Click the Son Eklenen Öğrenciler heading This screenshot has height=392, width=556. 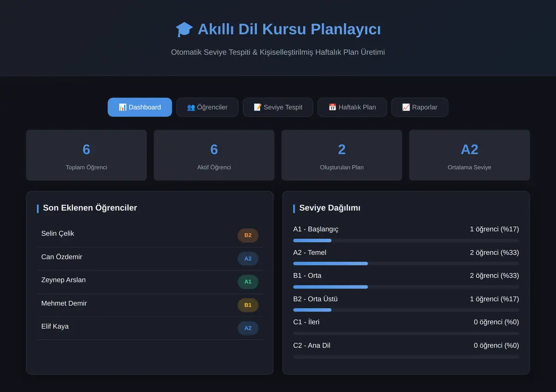pyautogui.click(x=90, y=208)
